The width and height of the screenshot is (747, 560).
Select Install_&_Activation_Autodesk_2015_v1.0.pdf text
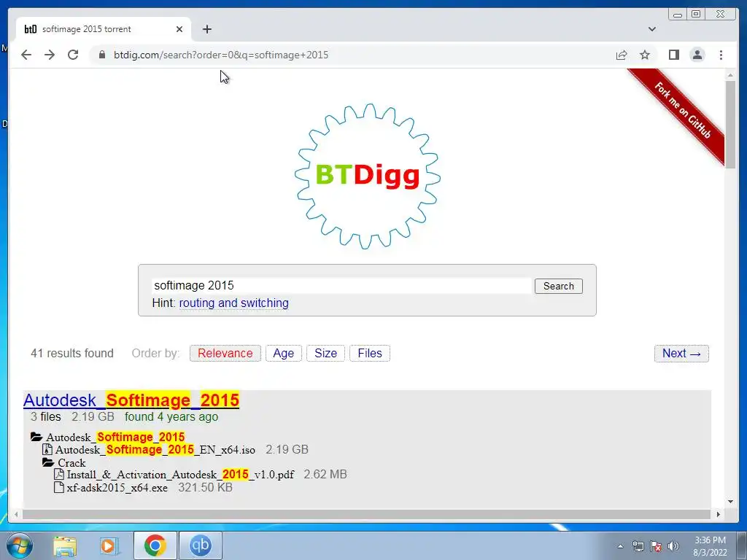pos(181,474)
